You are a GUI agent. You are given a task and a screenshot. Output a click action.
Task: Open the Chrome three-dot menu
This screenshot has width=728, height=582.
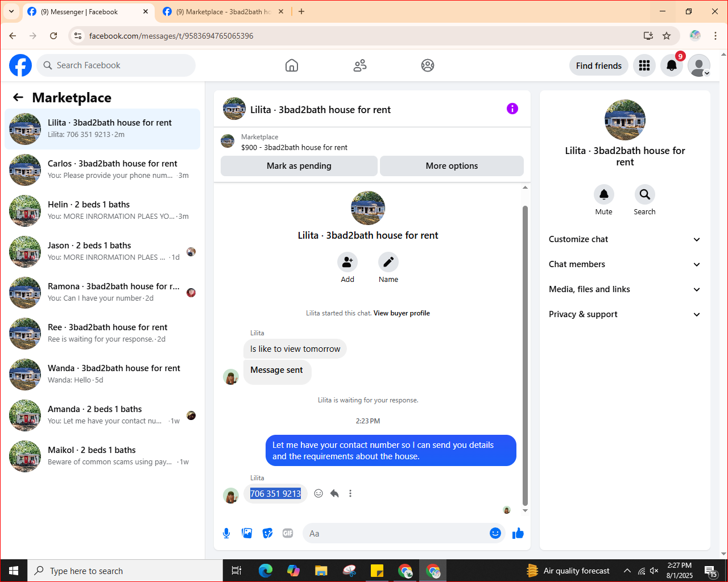(x=715, y=36)
